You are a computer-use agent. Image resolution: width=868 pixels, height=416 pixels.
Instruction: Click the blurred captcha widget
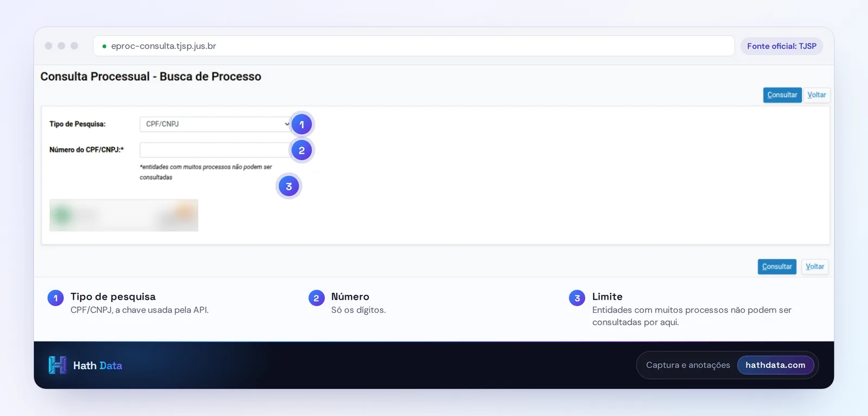click(124, 215)
